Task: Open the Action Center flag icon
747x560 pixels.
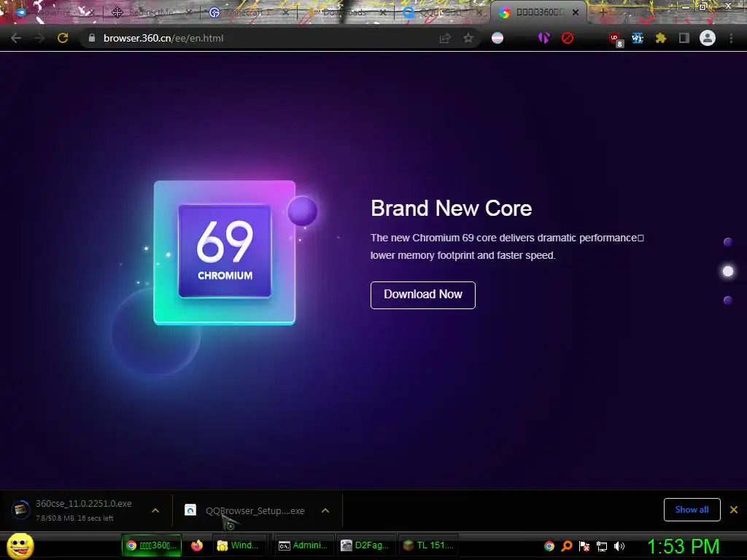Action: coord(584,546)
